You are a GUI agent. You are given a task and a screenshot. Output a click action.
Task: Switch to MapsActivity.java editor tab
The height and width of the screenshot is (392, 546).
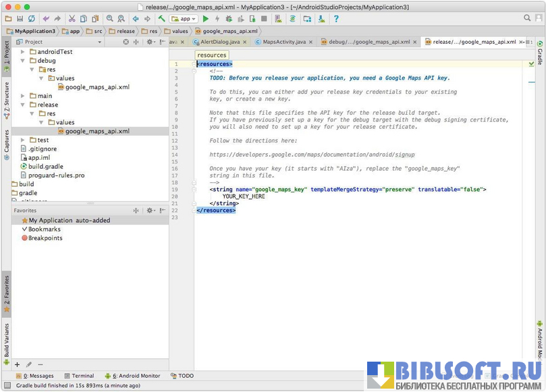pos(279,42)
